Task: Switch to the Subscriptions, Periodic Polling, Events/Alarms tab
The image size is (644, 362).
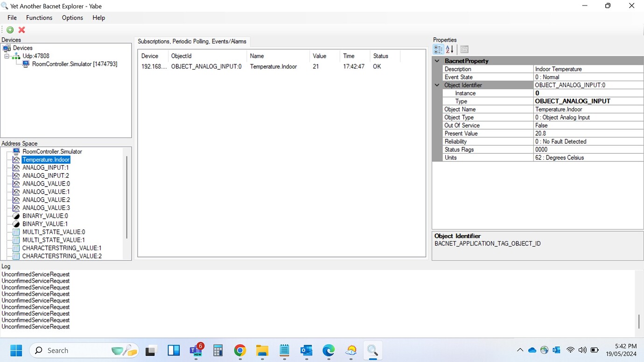Action: pyautogui.click(x=193, y=41)
